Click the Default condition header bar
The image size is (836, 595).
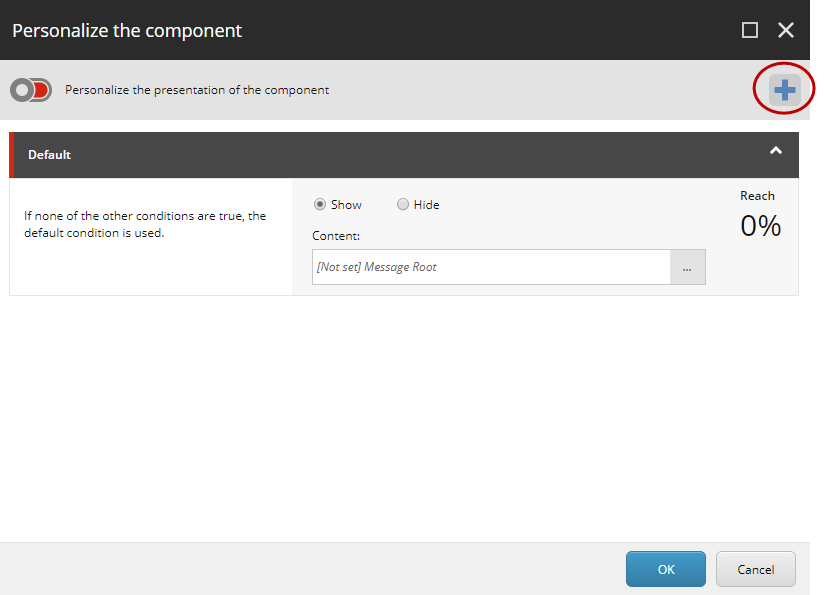pos(404,155)
